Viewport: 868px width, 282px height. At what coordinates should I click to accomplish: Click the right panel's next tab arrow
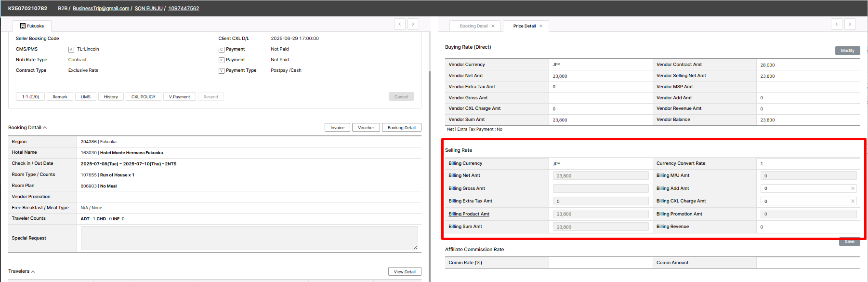pyautogui.click(x=850, y=24)
